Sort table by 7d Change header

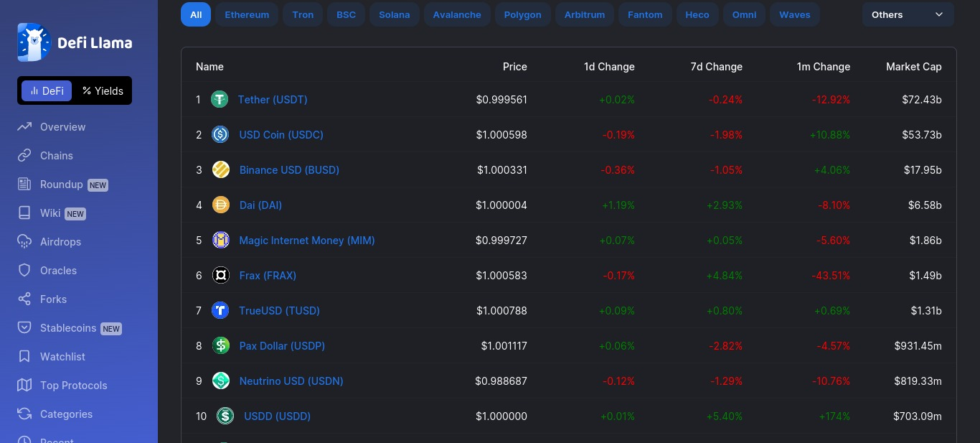click(x=717, y=66)
